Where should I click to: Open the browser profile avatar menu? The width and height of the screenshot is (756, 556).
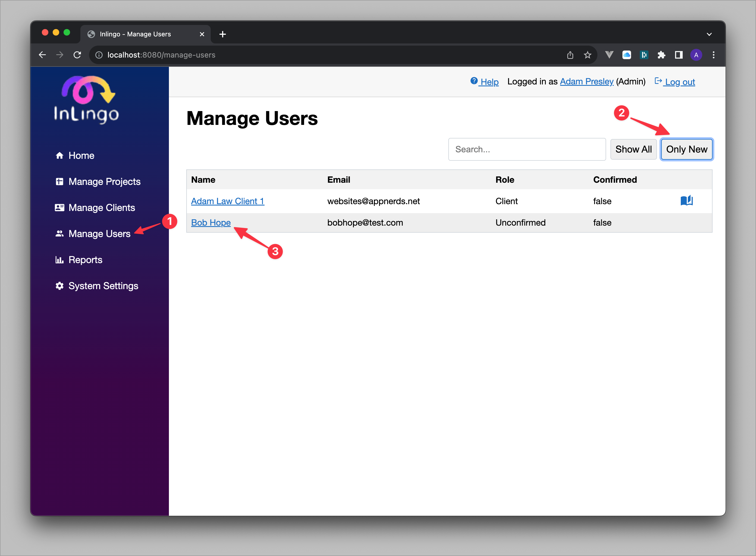(x=696, y=55)
